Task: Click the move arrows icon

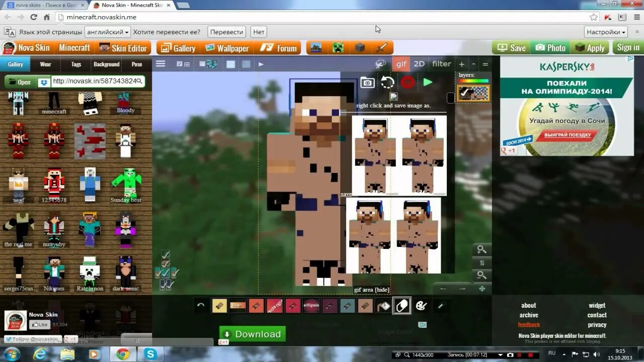Action: click(x=482, y=289)
